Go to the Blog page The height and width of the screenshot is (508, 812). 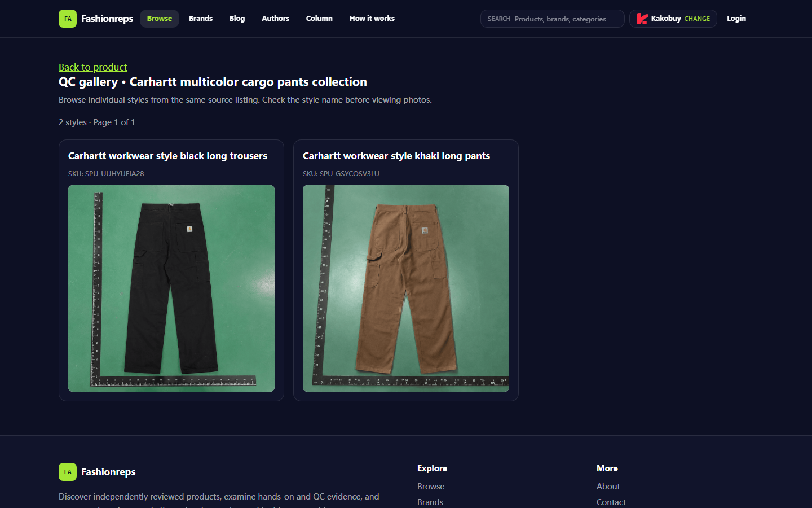coord(237,19)
